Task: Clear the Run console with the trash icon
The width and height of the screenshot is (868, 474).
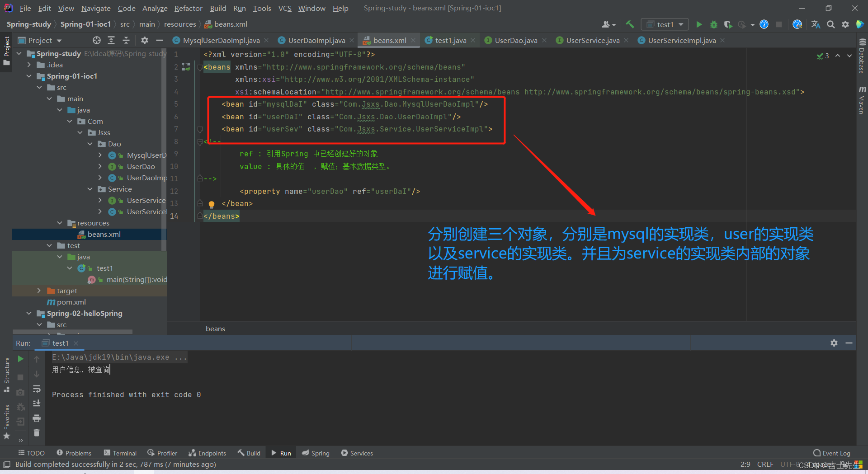Action: pos(37,433)
